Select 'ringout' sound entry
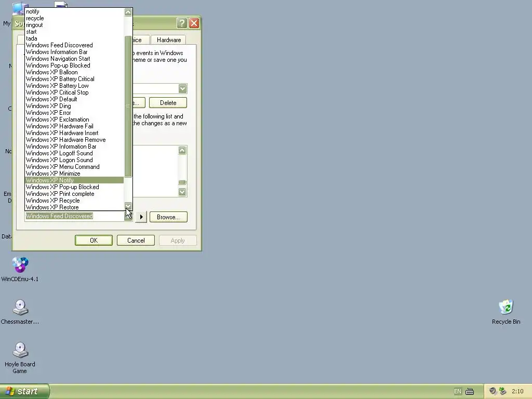 click(75, 25)
